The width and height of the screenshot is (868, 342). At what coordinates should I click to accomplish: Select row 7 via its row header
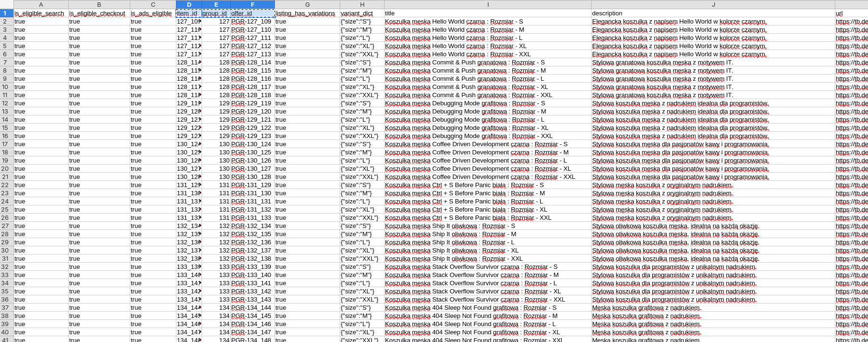coord(7,63)
